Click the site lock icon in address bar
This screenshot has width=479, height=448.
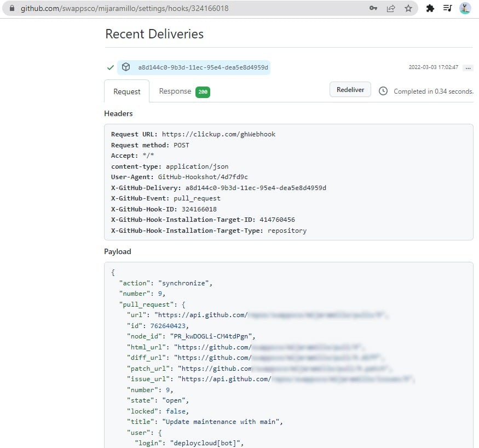tap(12, 8)
